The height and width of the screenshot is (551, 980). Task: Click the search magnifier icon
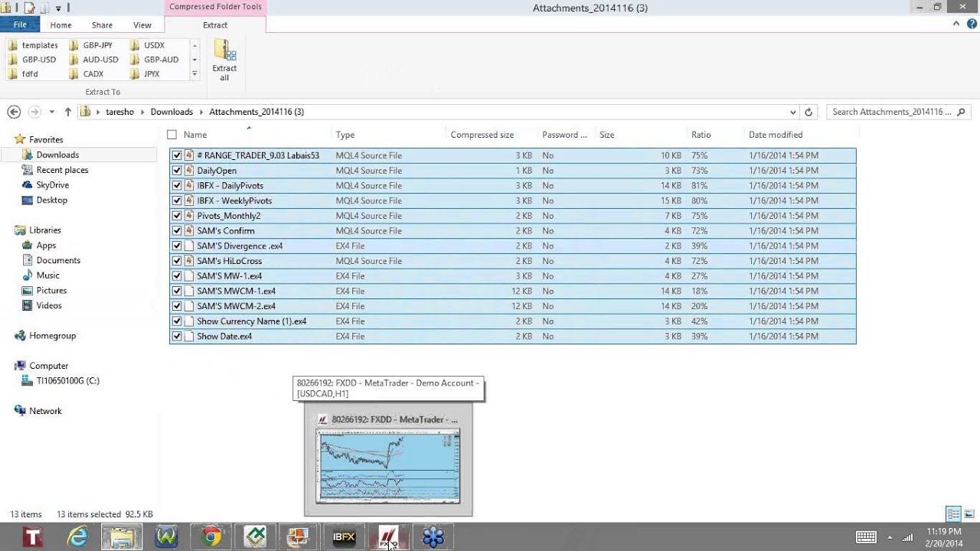pyautogui.click(x=962, y=112)
